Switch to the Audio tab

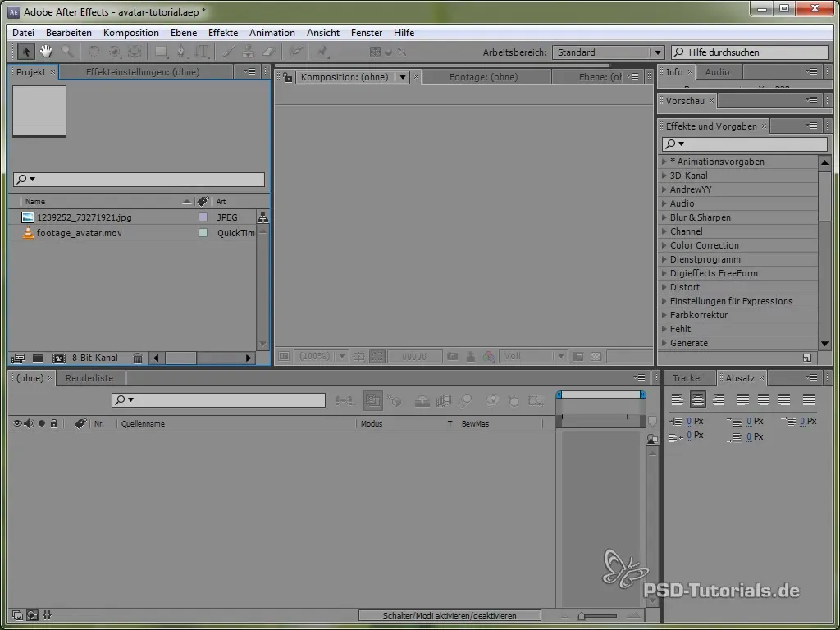717,72
